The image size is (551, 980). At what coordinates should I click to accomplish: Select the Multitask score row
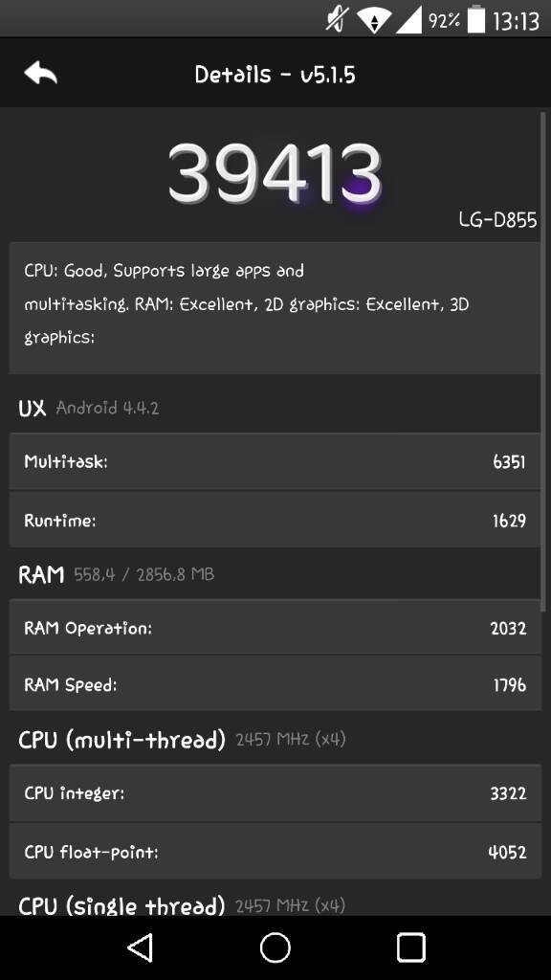click(275, 462)
